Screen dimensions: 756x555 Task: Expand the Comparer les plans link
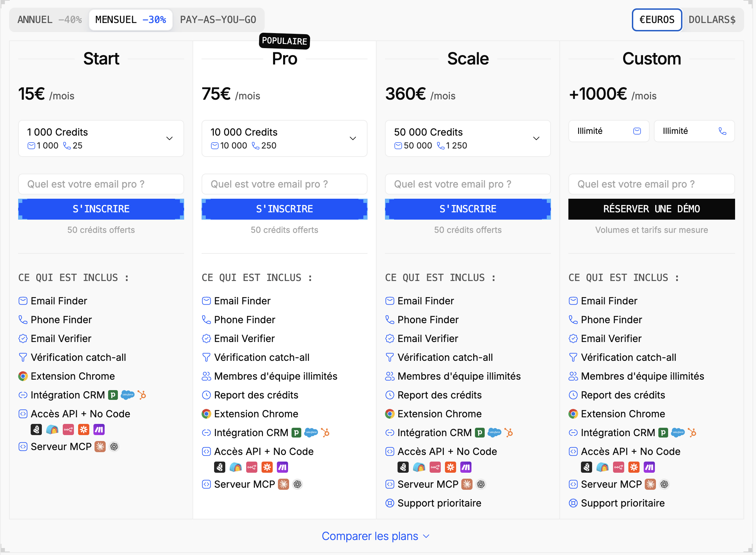pyautogui.click(x=376, y=536)
